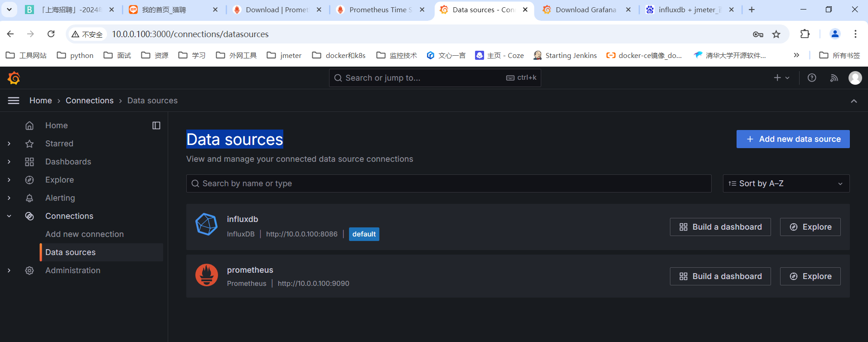The height and width of the screenshot is (342, 868).
Task: Focus Search by name or type field
Action: tap(449, 183)
